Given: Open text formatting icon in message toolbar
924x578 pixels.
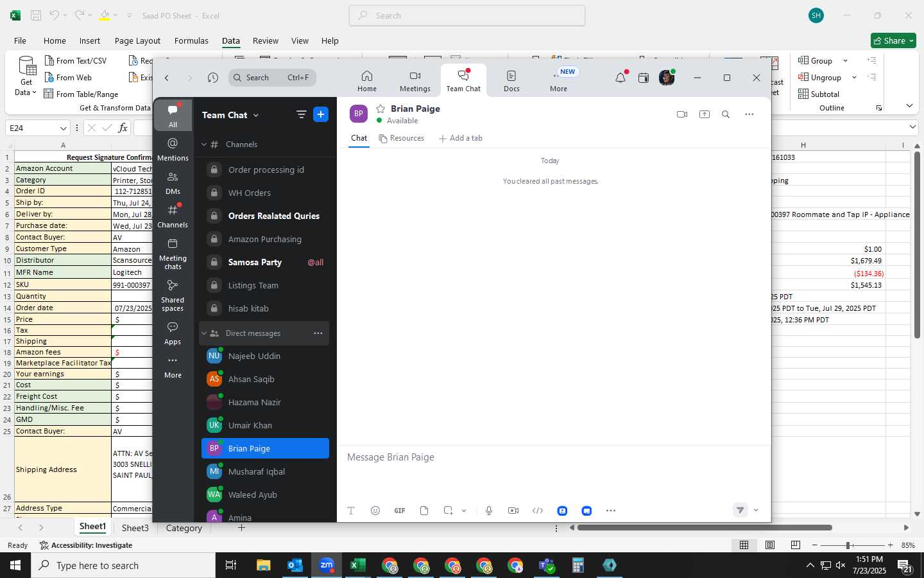Looking at the screenshot, I should click(351, 511).
